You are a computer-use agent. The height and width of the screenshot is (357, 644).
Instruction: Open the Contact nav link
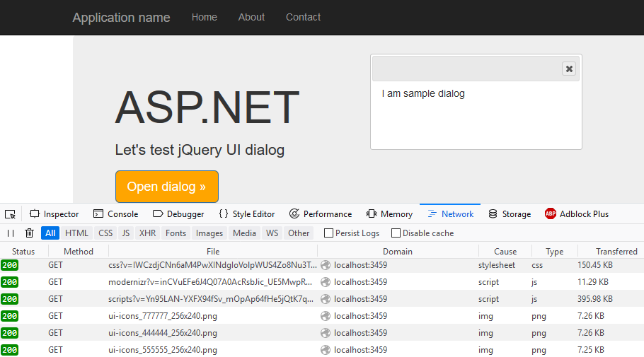pos(303,17)
